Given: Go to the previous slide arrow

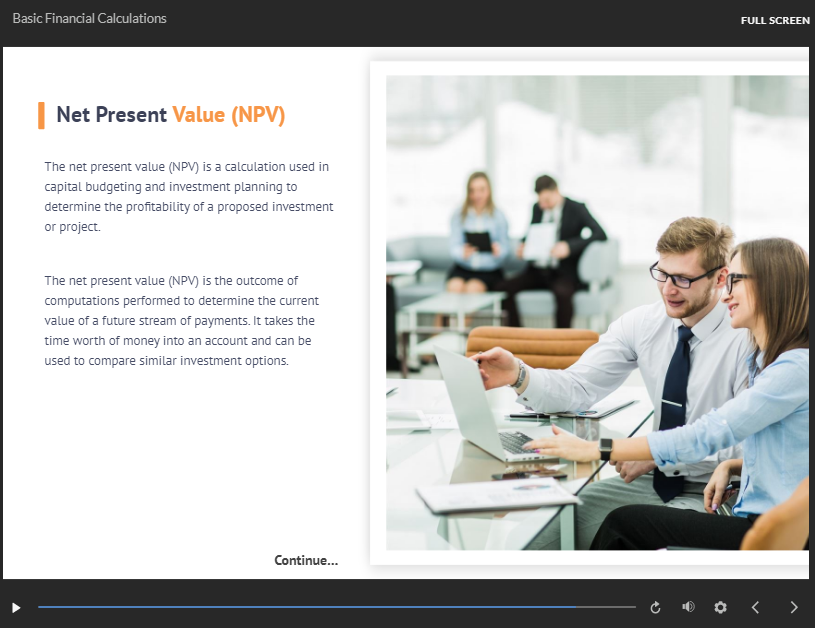Looking at the screenshot, I should (755, 607).
